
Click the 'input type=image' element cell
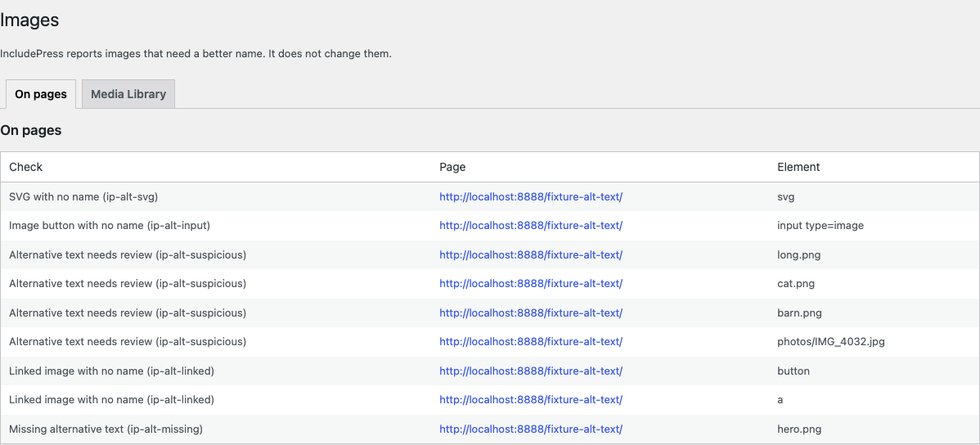pos(820,226)
